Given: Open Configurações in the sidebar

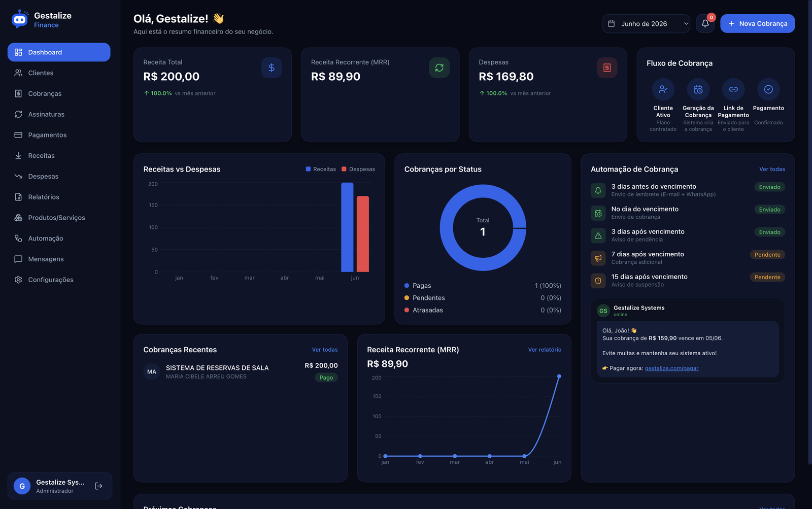Looking at the screenshot, I should click(x=59, y=280).
